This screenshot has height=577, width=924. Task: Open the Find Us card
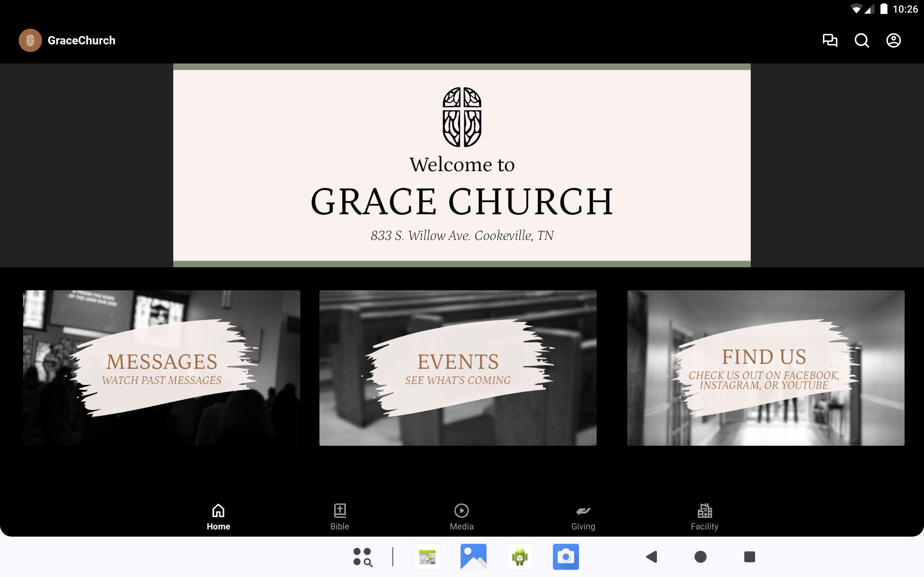(766, 368)
